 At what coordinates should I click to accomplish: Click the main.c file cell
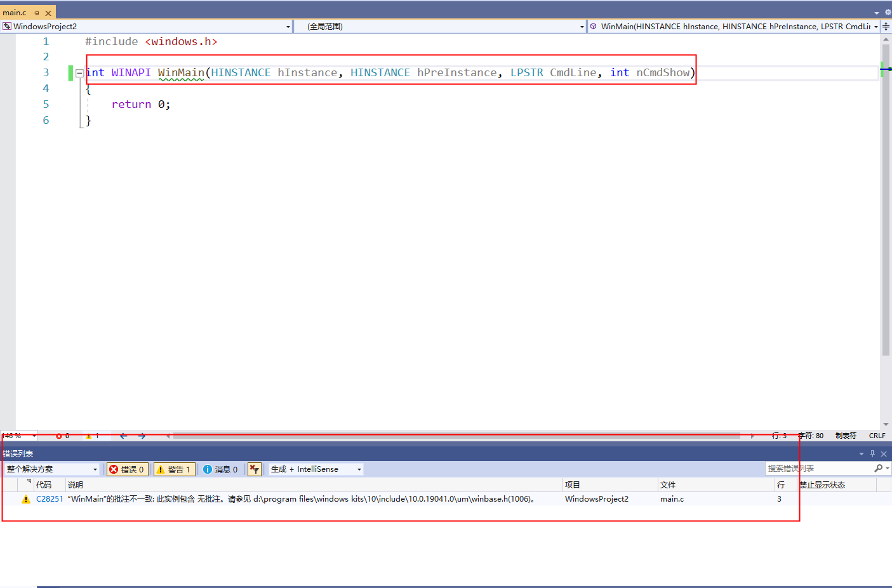click(x=672, y=499)
